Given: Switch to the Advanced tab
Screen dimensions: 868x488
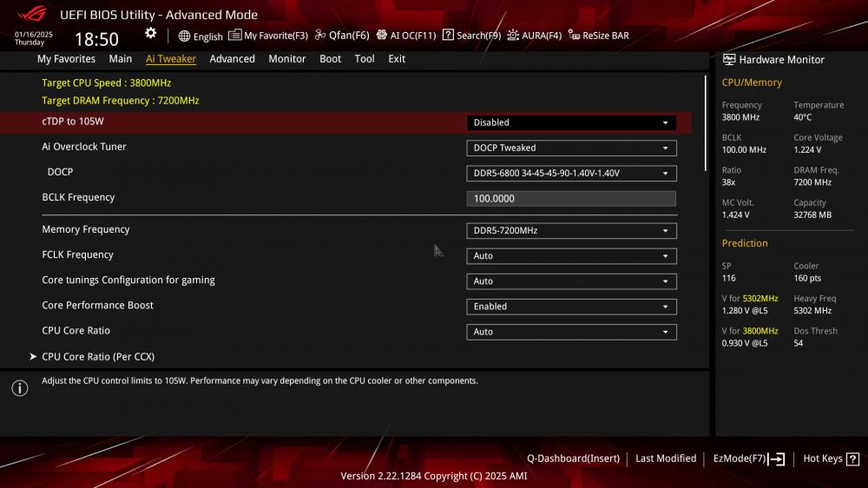Looking at the screenshot, I should [232, 59].
